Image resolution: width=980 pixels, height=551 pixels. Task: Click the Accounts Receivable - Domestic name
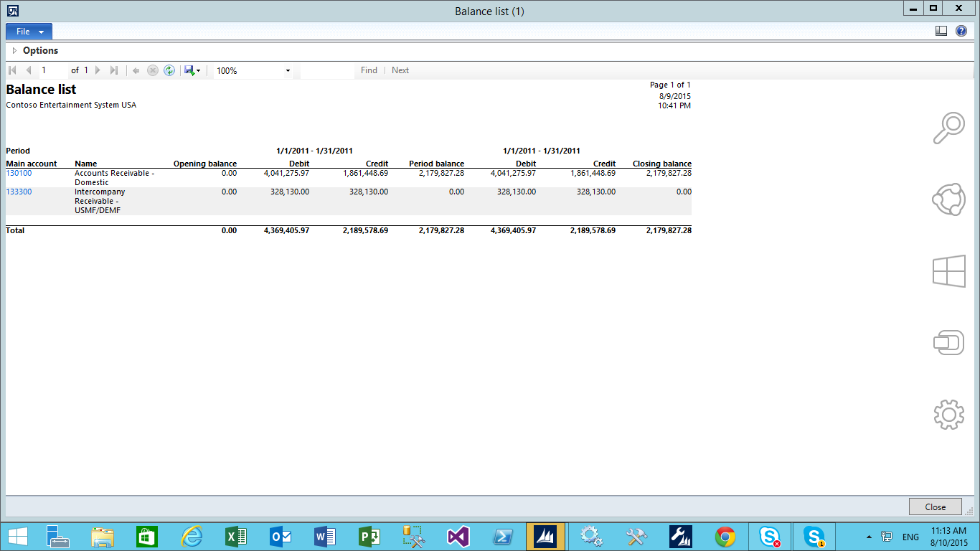114,178
